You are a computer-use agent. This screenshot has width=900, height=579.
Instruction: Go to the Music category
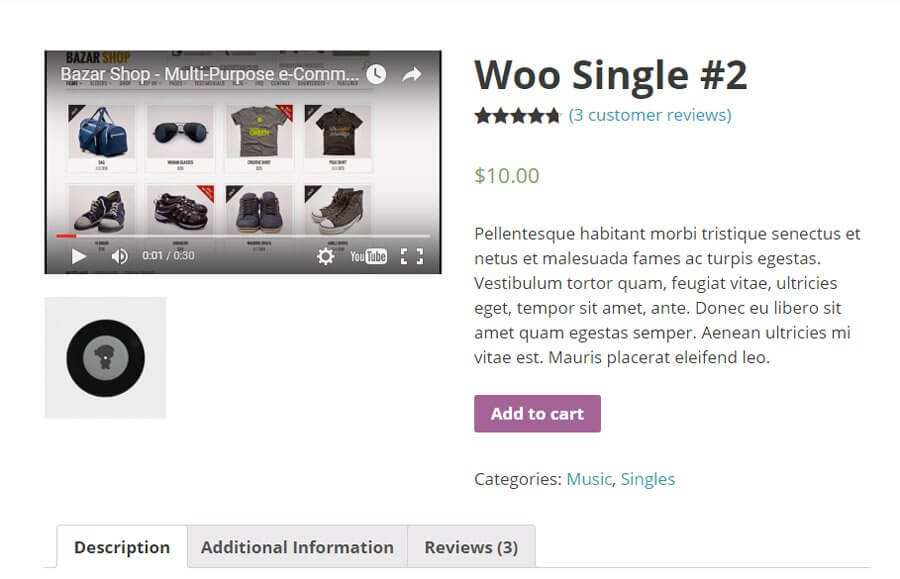pyautogui.click(x=588, y=479)
